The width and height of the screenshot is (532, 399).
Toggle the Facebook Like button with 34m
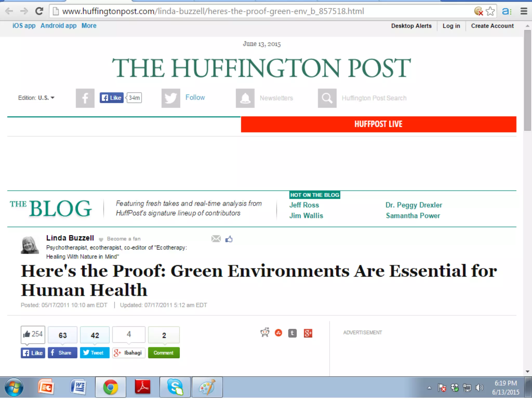[x=112, y=98]
